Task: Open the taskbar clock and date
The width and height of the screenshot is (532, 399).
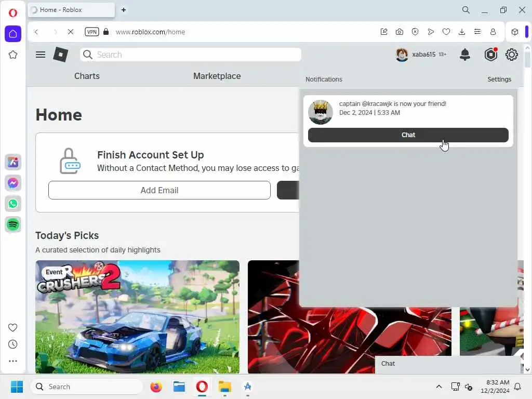Action: click(495, 387)
